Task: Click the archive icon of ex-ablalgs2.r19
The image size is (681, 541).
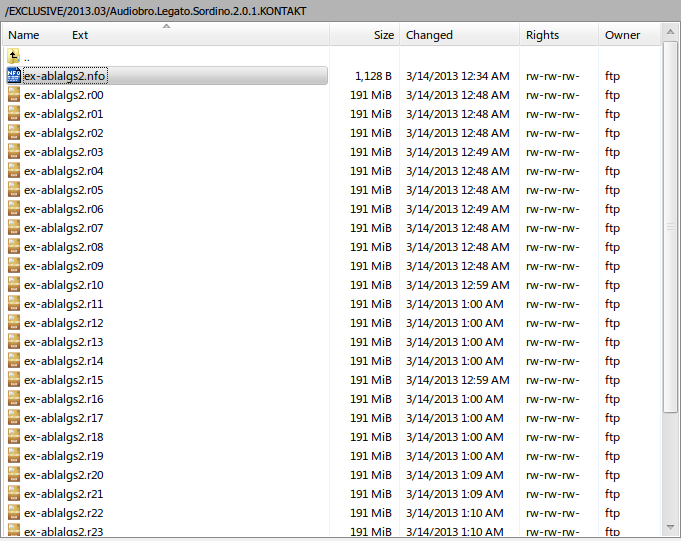Action: (13, 456)
